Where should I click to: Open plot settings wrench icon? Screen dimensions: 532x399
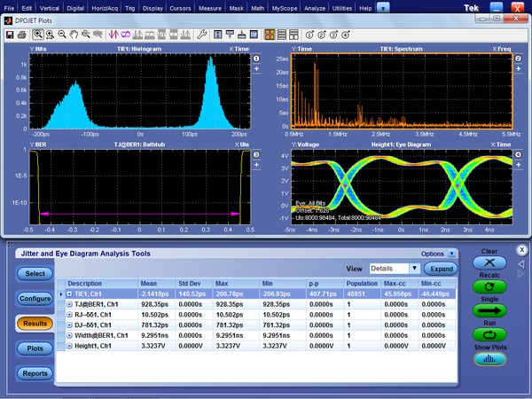203,35
